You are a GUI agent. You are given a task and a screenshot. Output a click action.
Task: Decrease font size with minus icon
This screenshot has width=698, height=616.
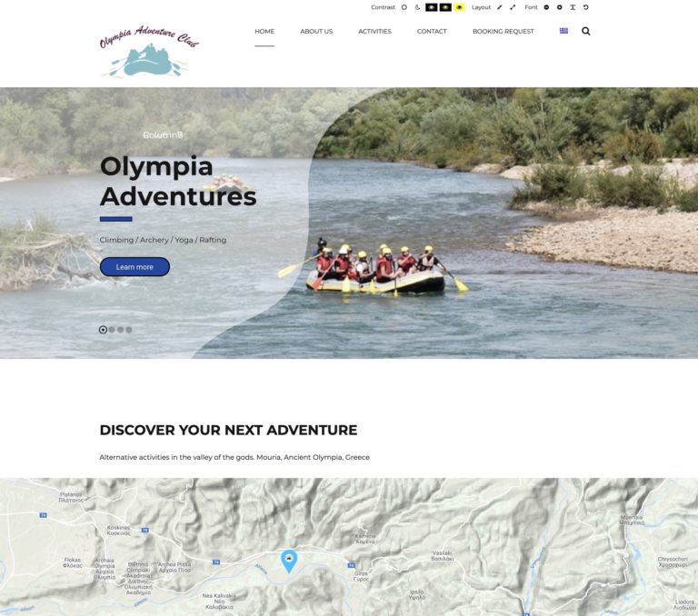click(x=546, y=7)
